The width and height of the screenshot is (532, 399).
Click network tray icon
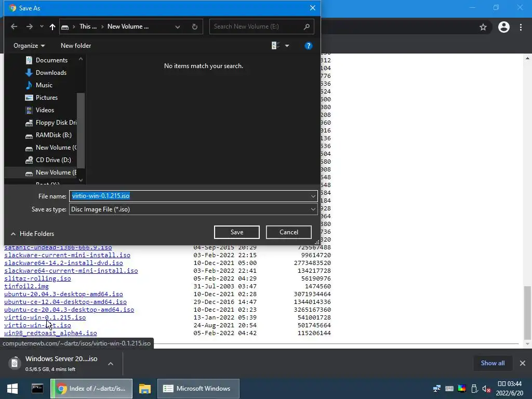(436, 389)
